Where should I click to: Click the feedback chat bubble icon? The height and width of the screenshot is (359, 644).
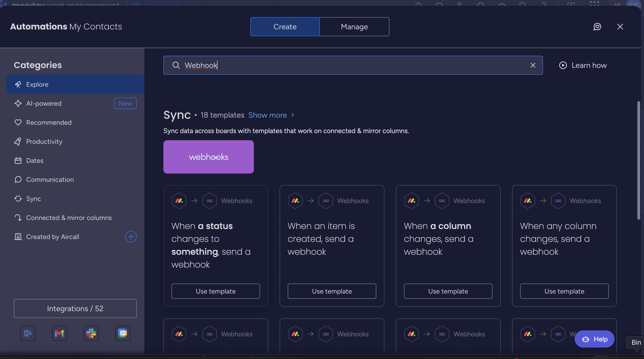(x=598, y=26)
